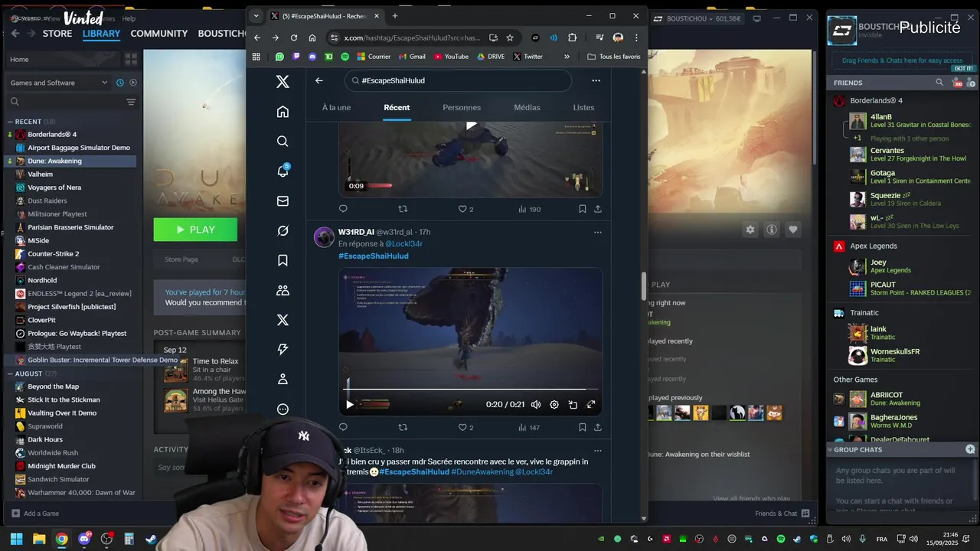This screenshot has width=980, height=551.
Task: Open X explore search icon in sidebar
Action: click(283, 141)
